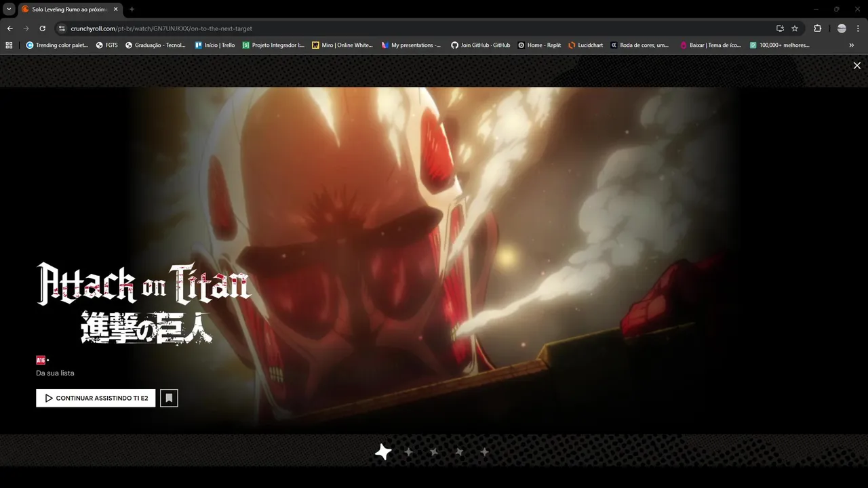This screenshot has width=868, height=488.
Task: Click the Attack on Titan logo
Action: click(144, 304)
